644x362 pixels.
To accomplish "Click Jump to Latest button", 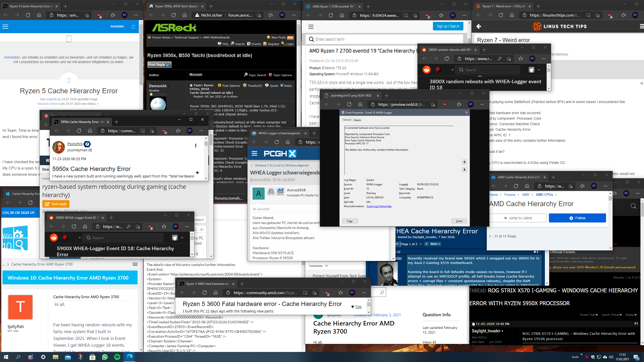I will click(x=518, y=218).
